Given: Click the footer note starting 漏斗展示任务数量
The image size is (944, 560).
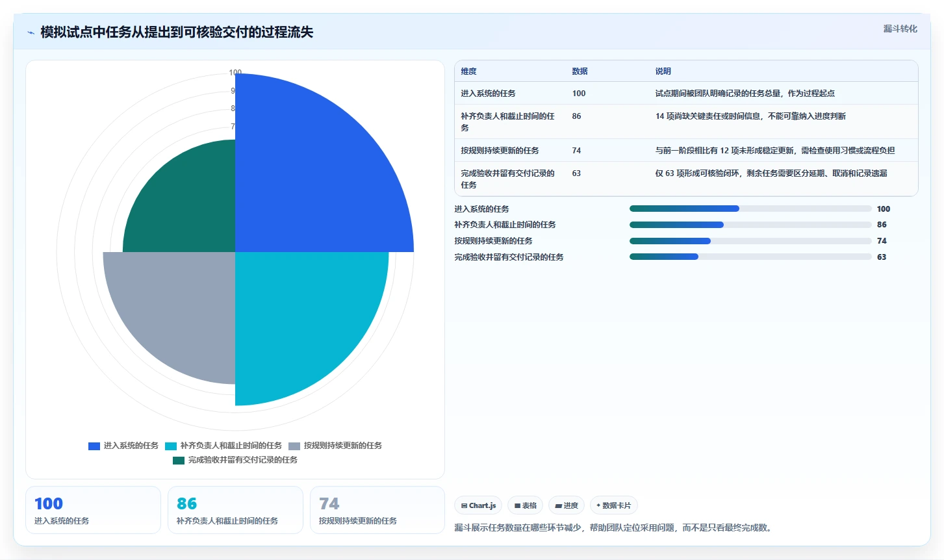Looking at the screenshot, I should pyautogui.click(x=615, y=528).
